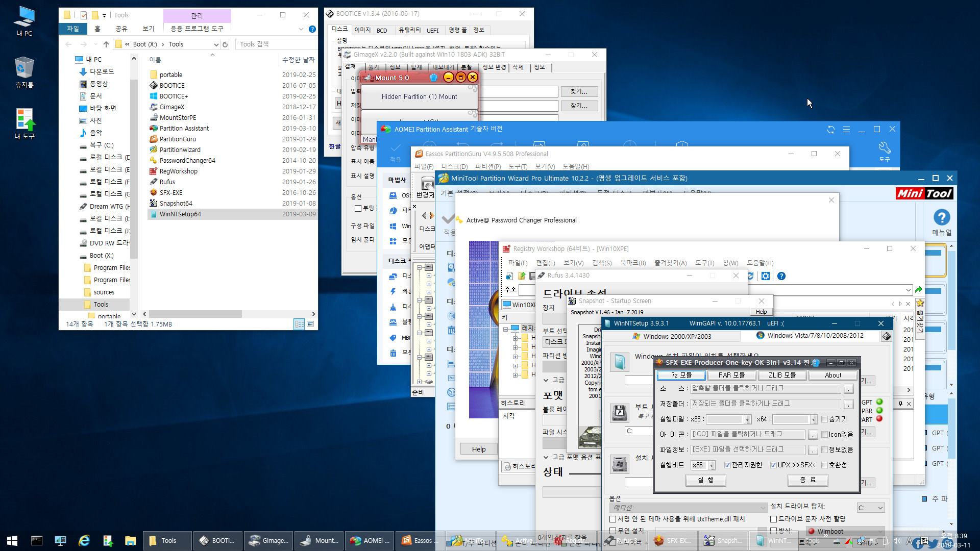This screenshot has width=980, height=551.
Task: Click the Tools 검색 search field
Action: 277,44
